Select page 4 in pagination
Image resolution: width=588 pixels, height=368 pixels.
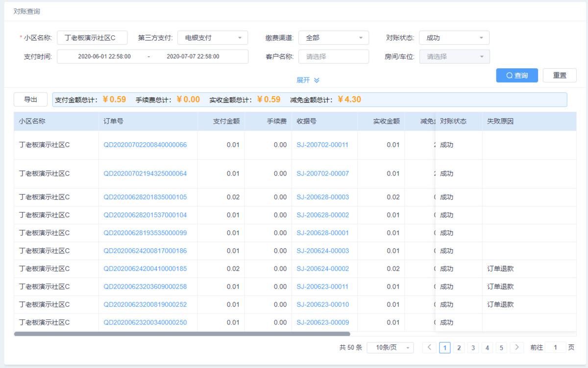tap(487, 348)
